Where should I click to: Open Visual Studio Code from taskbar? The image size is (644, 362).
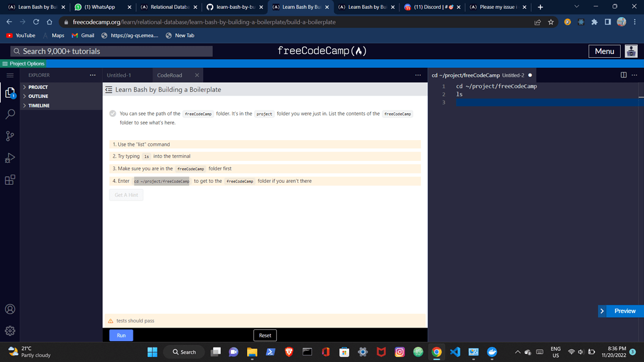click(455, 352)
